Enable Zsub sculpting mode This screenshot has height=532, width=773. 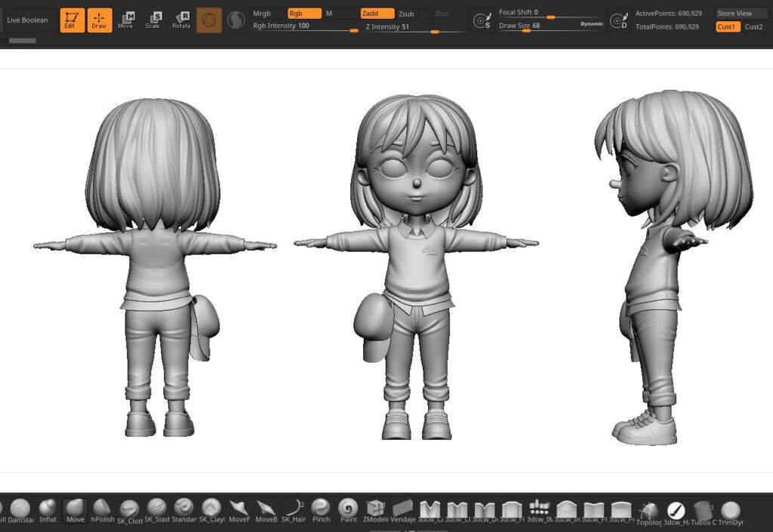406,14
